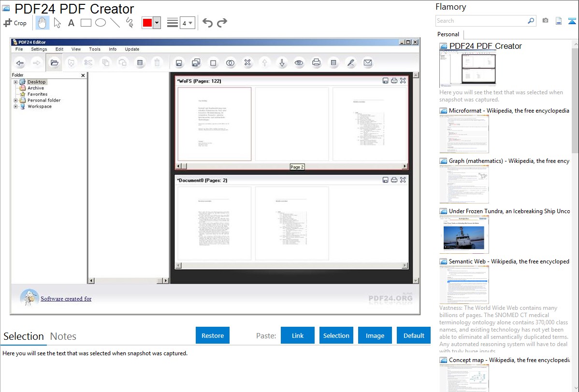
Task: Click the save document toolbar icon
Action: pos(179,63)
